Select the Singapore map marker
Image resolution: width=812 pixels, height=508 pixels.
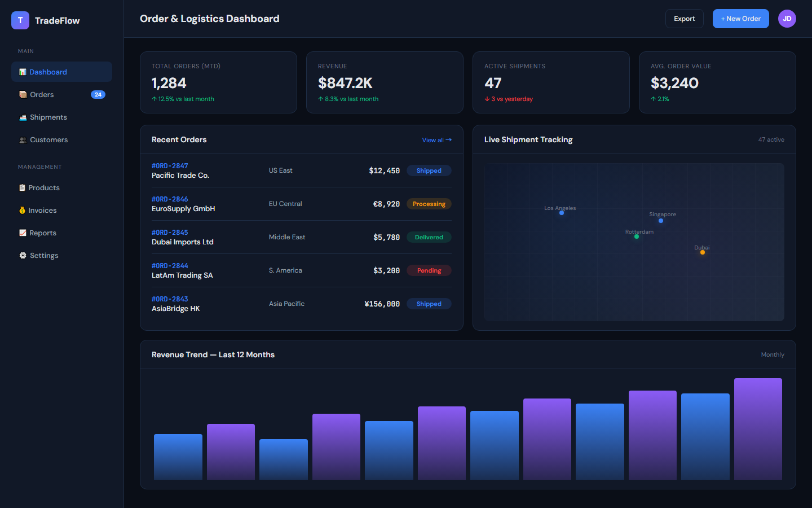661,221
